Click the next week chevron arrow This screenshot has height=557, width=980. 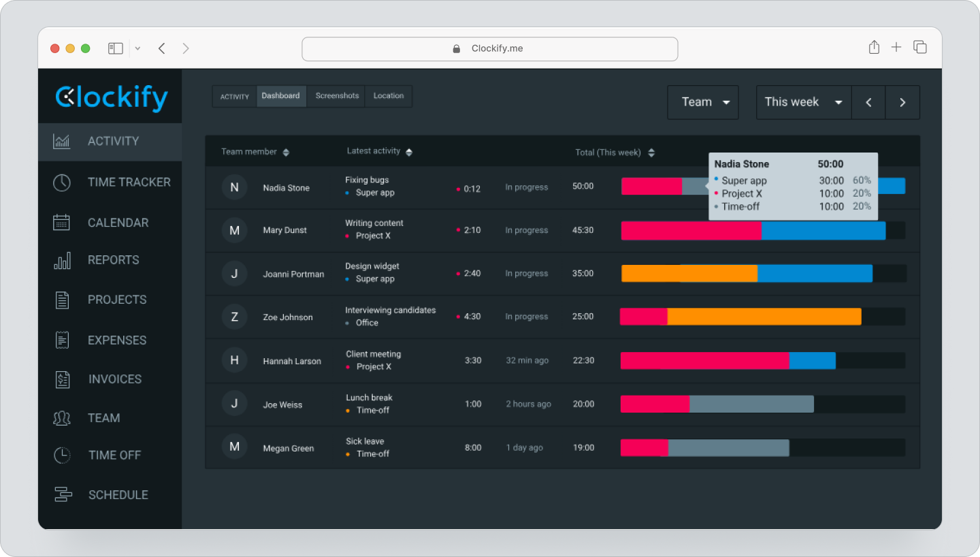point(902,102)
